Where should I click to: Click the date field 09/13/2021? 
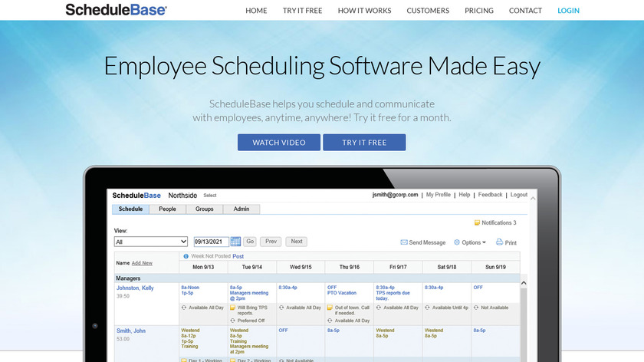tap(211, 242)
